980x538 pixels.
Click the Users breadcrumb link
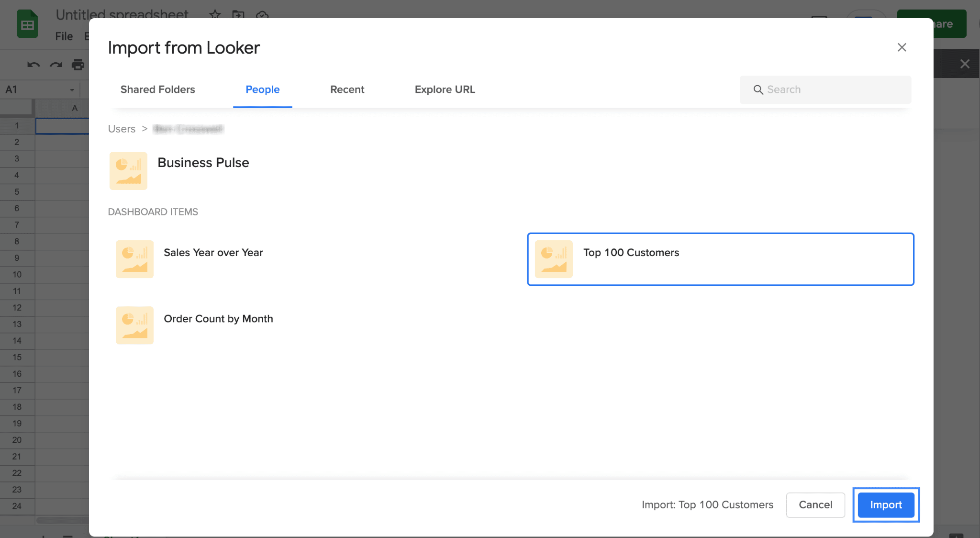point(122,129)
